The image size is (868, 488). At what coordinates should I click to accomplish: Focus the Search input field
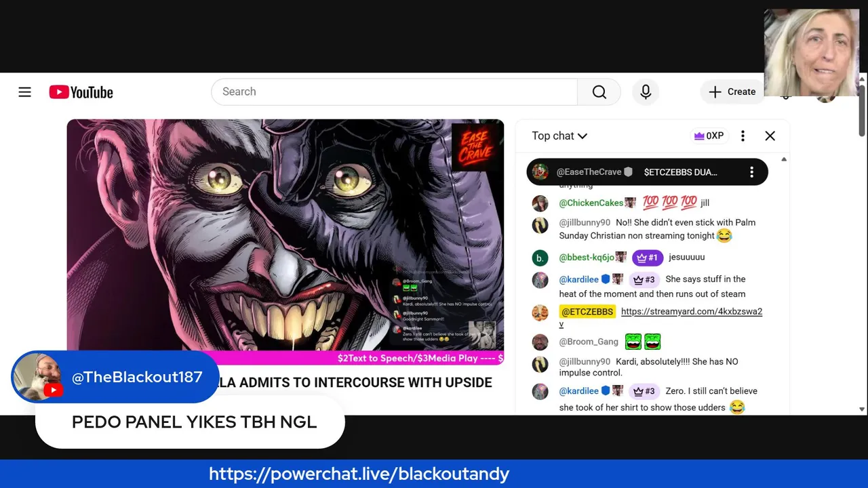pos(394,92)
